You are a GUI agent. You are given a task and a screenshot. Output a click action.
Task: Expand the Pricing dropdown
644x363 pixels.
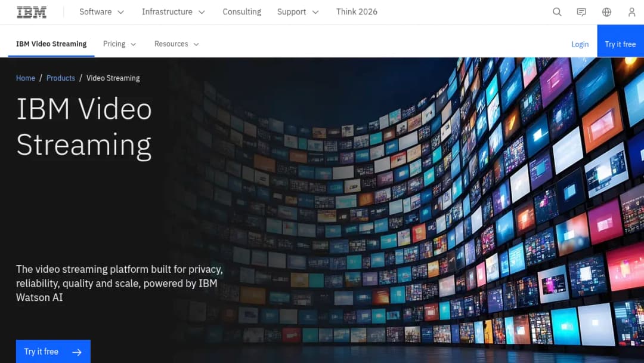click(119, 44)
